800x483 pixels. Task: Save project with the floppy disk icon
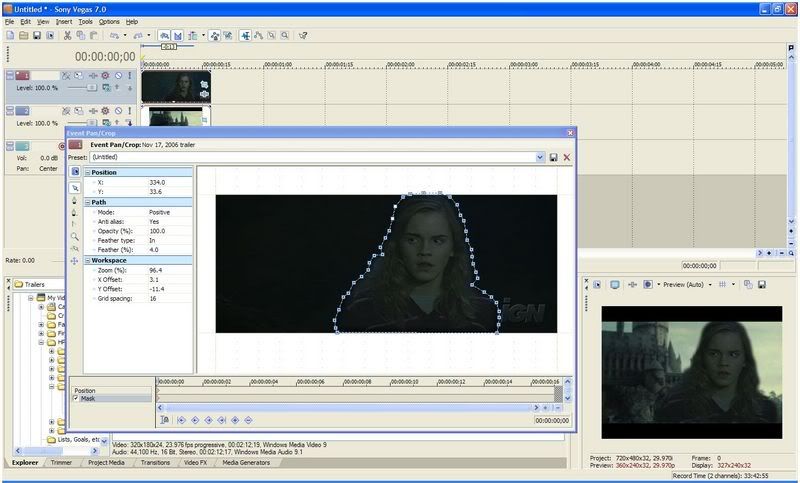coord(37,35)
